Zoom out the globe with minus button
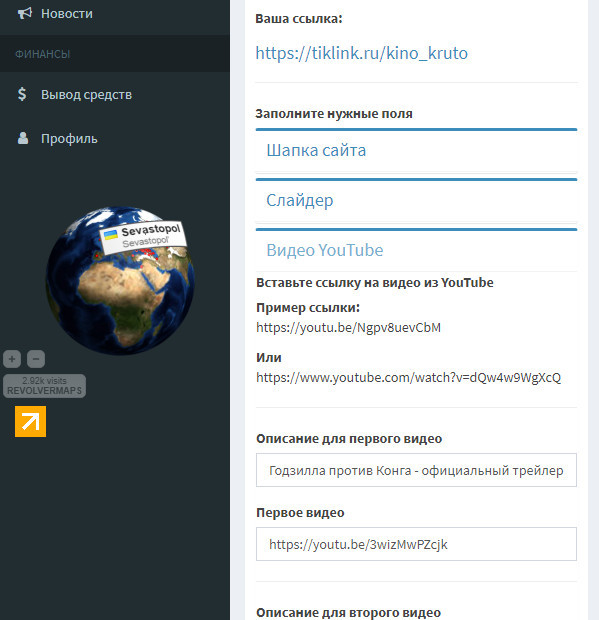Image resolution: width=599 pixels, height=620 pixels. tap(36, 359)
